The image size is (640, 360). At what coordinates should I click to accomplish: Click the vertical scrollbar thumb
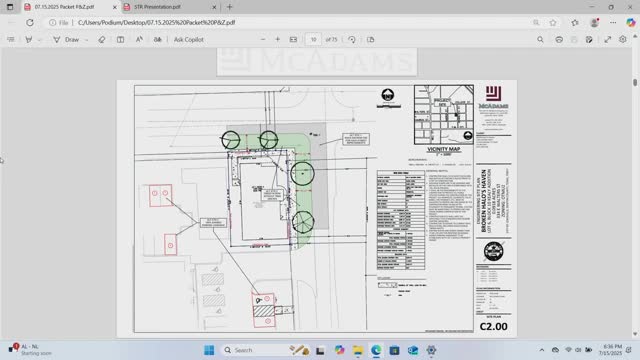(635, 82)
